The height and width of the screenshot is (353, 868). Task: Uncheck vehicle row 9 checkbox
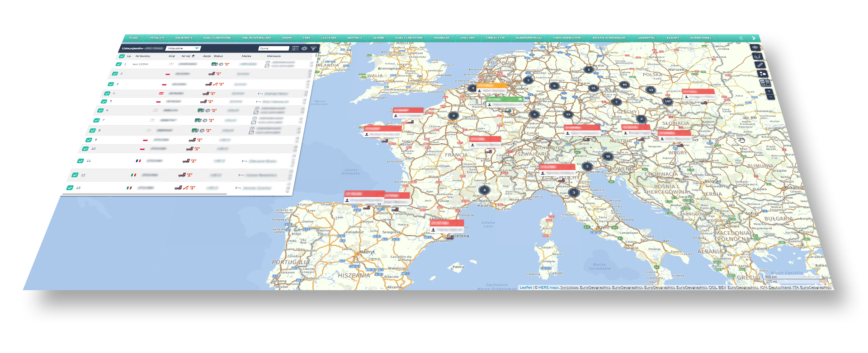pos(89,140)
